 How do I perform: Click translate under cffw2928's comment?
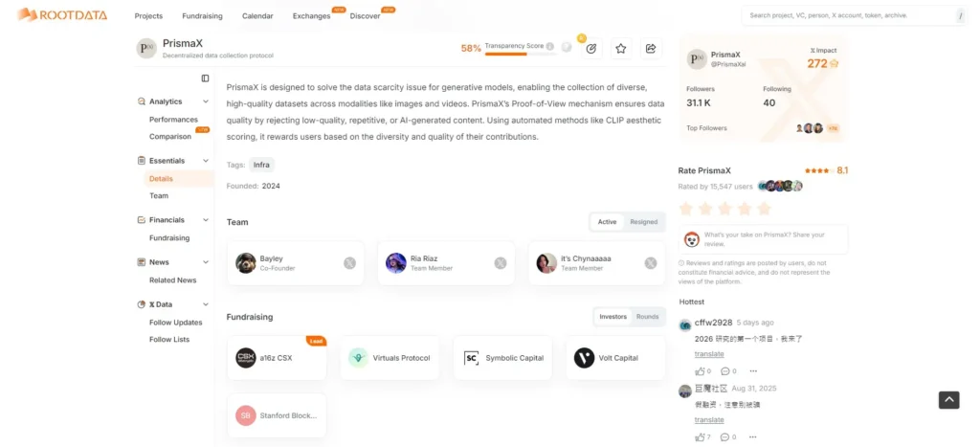point(709,354)
